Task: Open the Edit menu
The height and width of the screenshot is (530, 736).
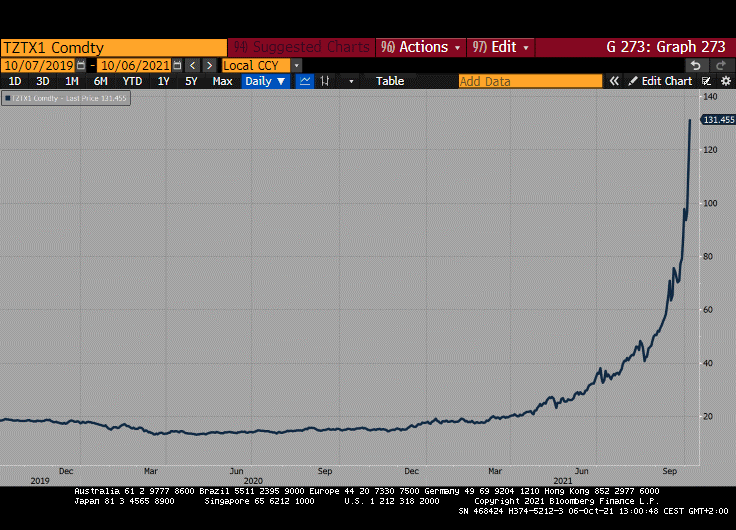Action: (x=501, y=47)
